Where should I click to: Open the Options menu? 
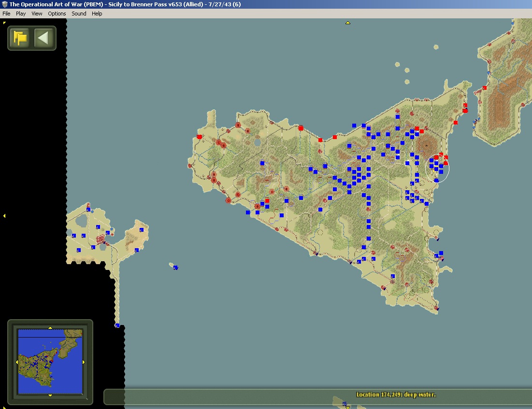point(57,14)
